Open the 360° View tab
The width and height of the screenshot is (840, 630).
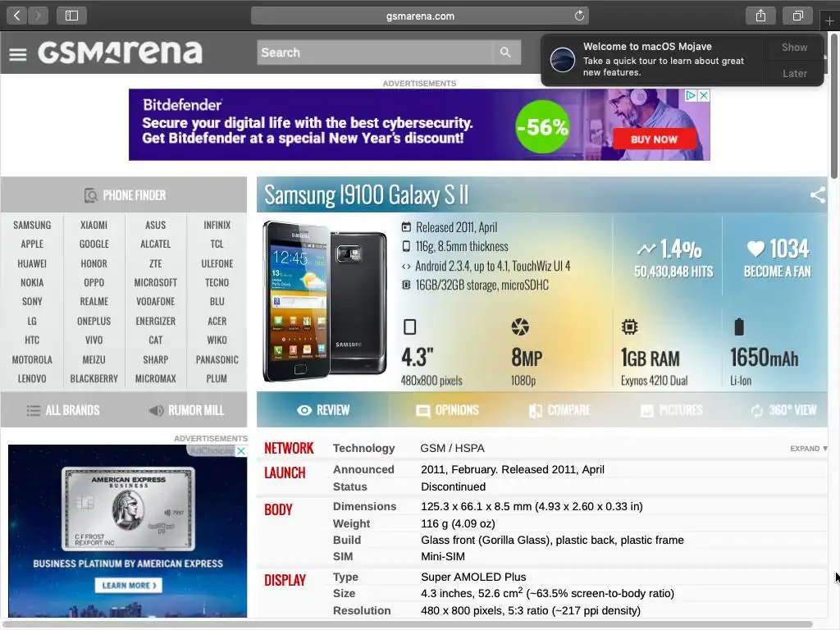783,410
